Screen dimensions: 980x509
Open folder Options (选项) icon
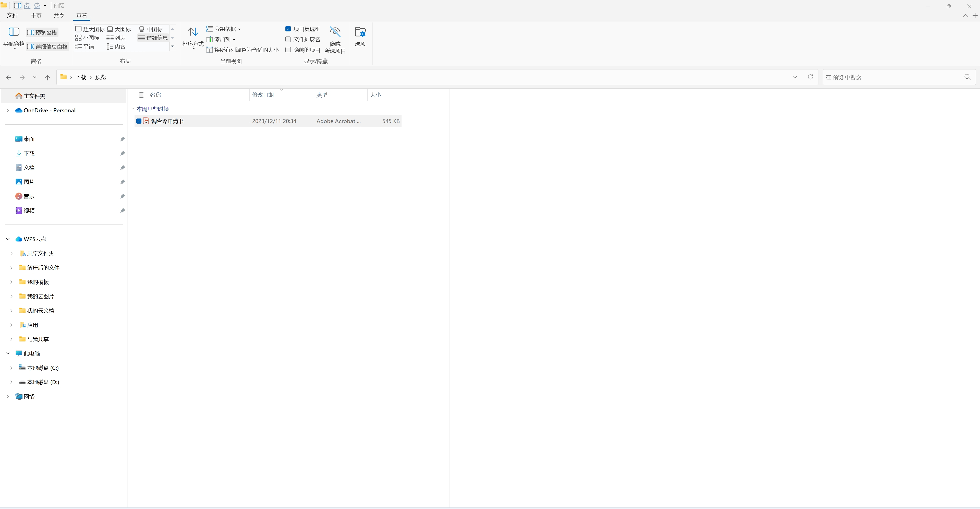point(360,32)
